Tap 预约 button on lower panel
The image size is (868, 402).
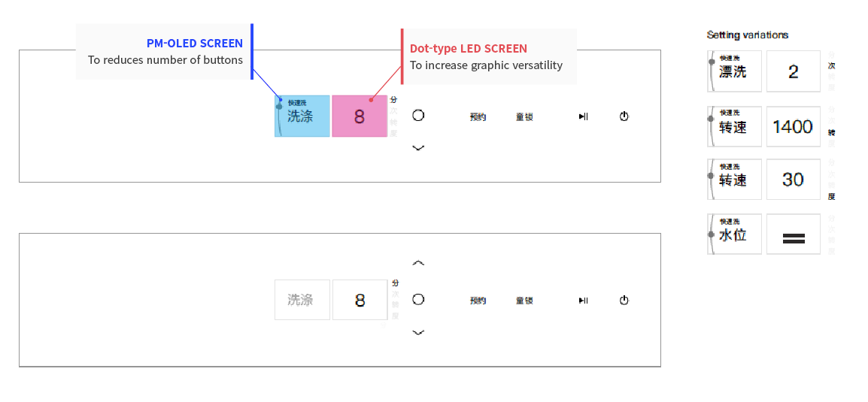coord(478,301)
